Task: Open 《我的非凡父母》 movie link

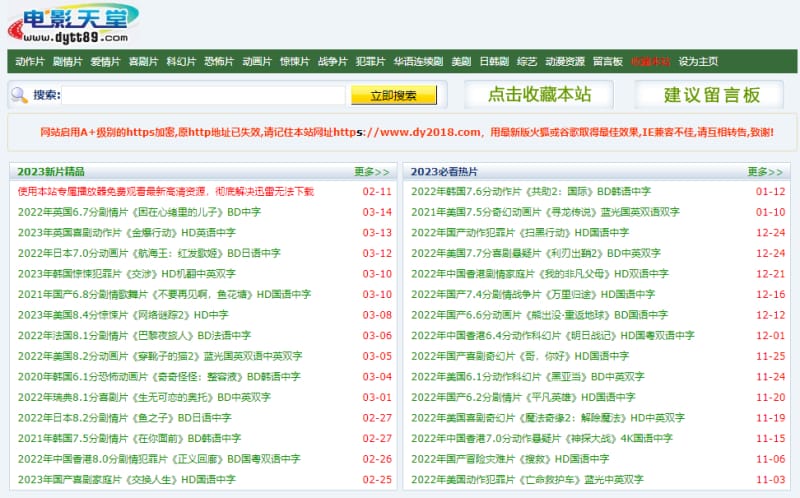Action: coord(540,274)
